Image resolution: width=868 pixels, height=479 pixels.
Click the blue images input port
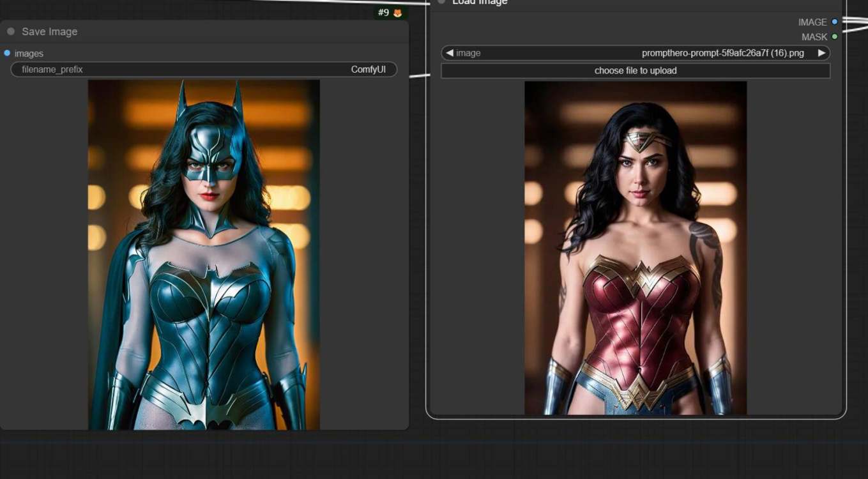click(x=7, y=53)
